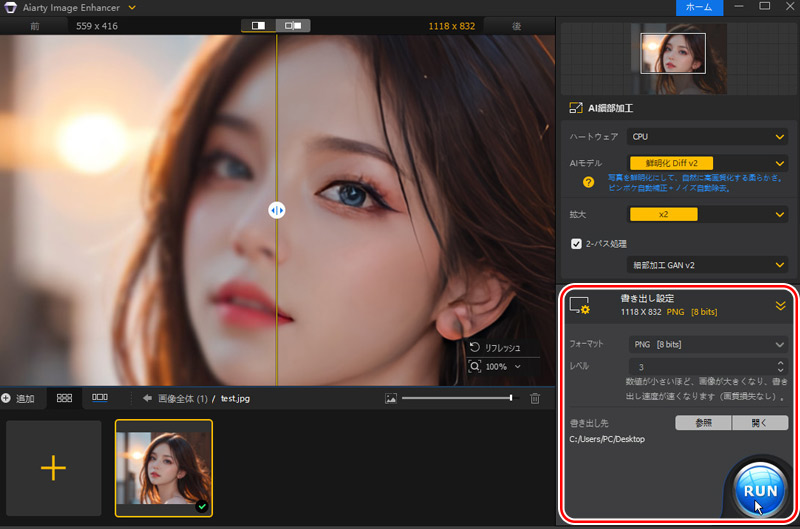The image size is (800, 529).
Task: Open the 拡大 x2 scale dropdown
Action: pyautogui.click(x=708, y=214)
